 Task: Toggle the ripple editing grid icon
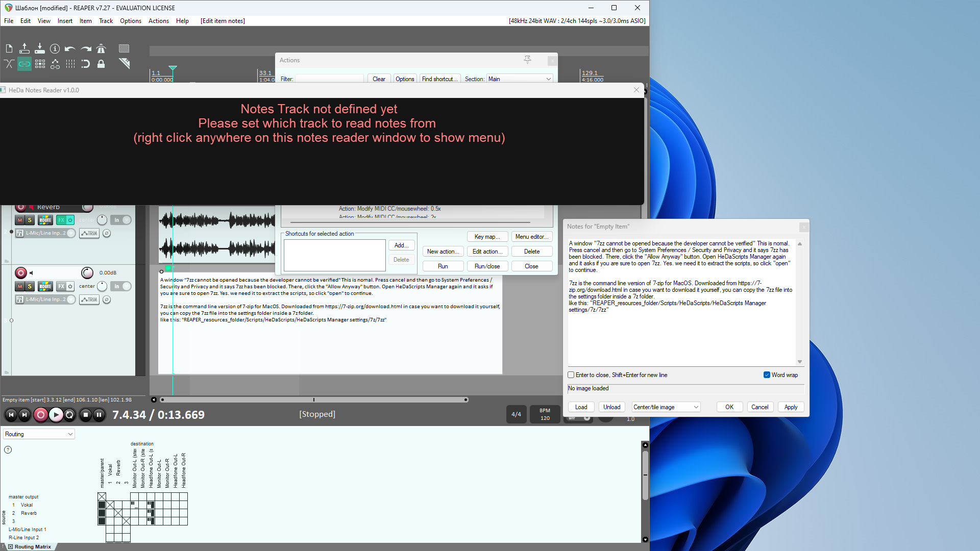[40, 64]
